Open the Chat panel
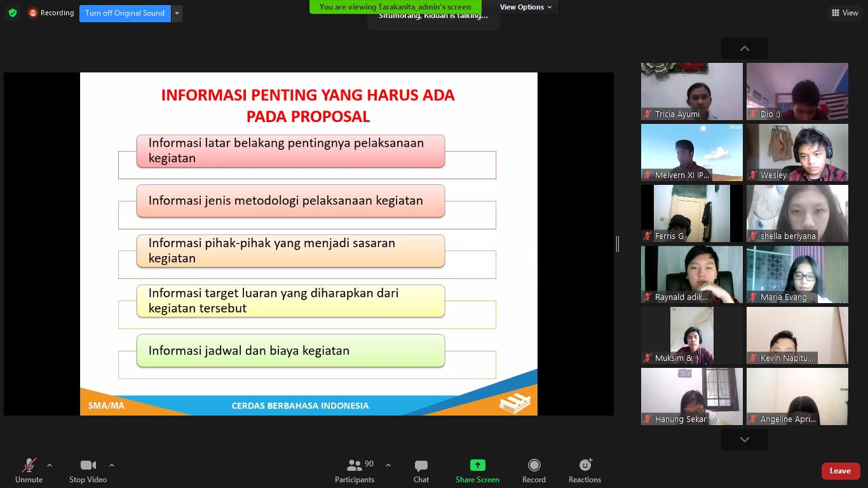Viewport: 868px width, 488px height. 421,471
